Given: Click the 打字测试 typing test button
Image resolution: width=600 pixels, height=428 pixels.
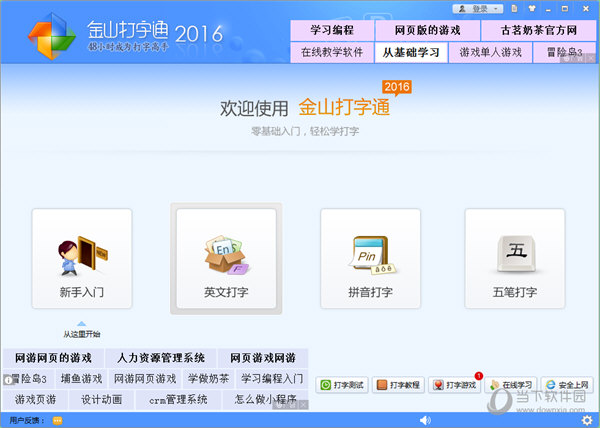Looking at the screenshot, I should [x=342, y=385].
